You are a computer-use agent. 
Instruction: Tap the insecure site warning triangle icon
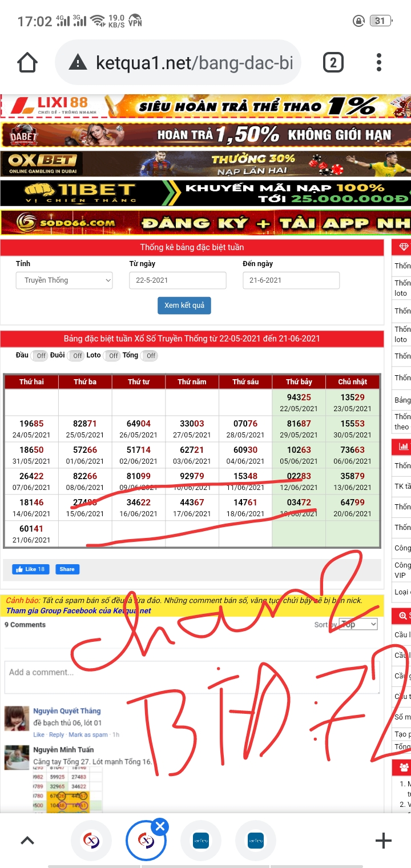78,62
